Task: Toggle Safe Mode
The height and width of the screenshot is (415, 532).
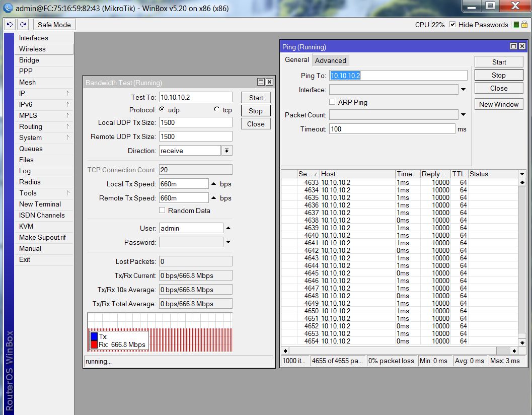Action: pyautogui.click(x=54, y=25)
